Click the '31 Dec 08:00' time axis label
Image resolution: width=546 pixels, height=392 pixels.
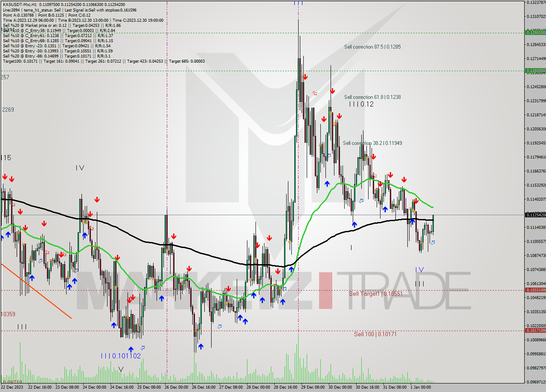pos(395,387)
